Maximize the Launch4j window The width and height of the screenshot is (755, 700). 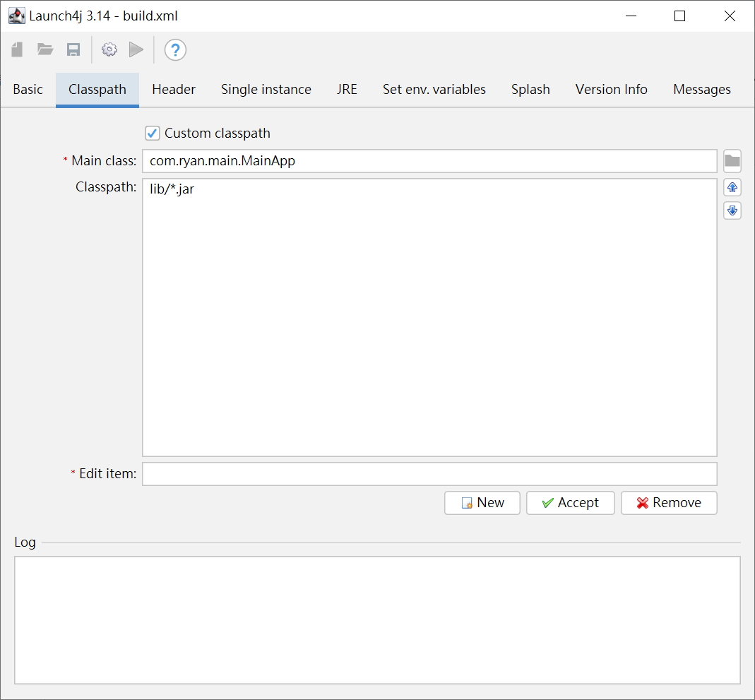[679, 16]
